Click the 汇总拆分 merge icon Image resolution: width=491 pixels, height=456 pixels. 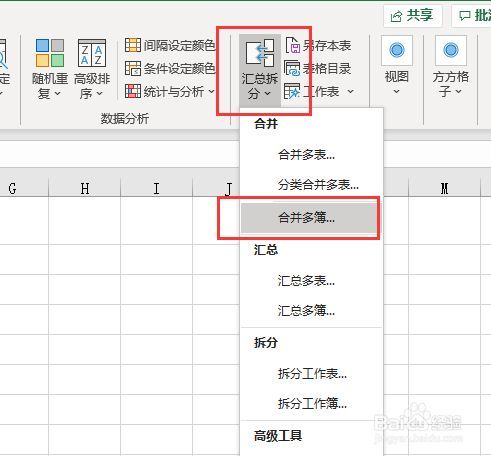[260, 53]
